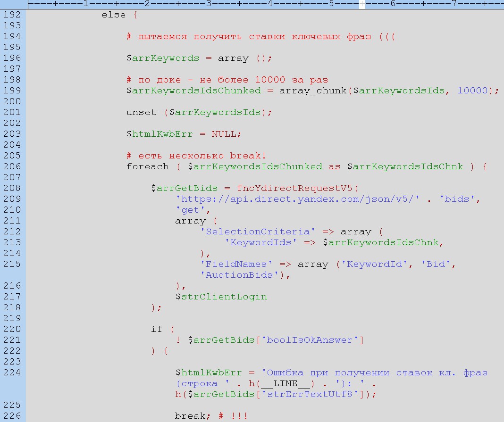Click the column ruler marker at 5.5
The height and width of the screenshot is (422, 504).
(x=362, y=4)
